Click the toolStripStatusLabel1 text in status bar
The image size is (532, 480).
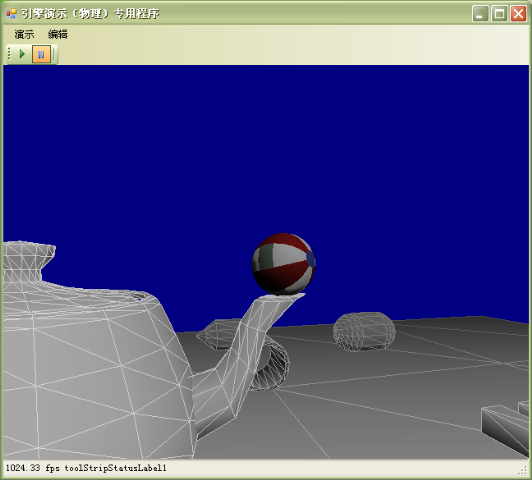click(115, 468)
